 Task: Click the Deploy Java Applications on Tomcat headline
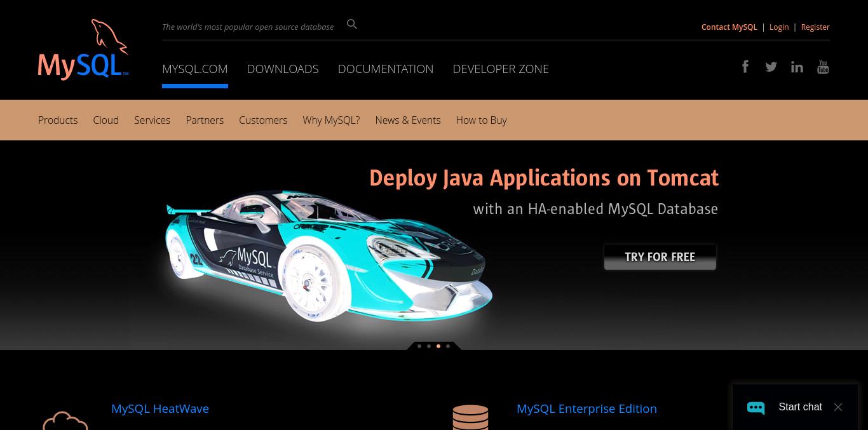(544, 178)
